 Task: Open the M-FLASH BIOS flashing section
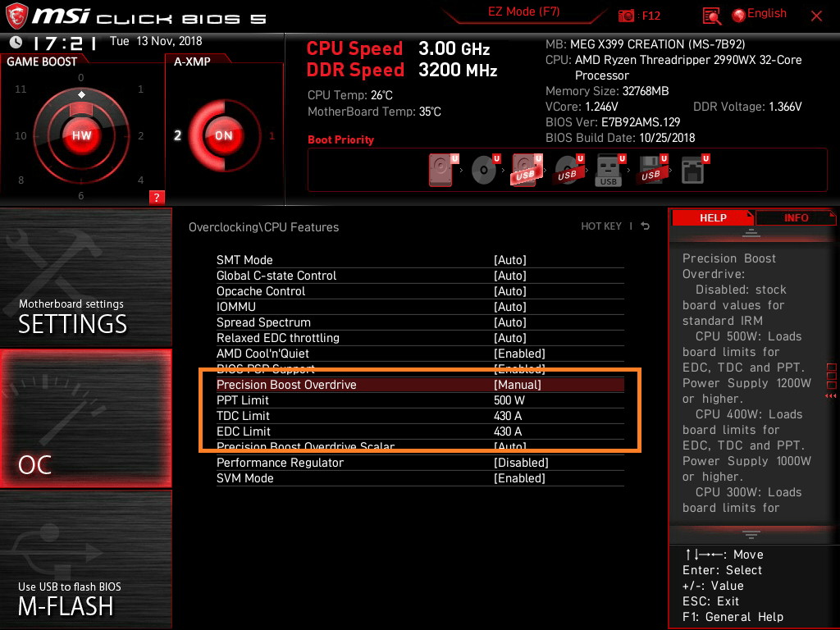pos(85,559)
